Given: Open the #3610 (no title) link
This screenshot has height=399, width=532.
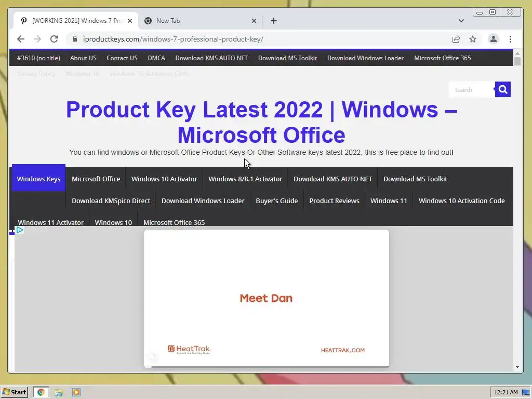Looking at the screenshot, I should tap(38, 58).
